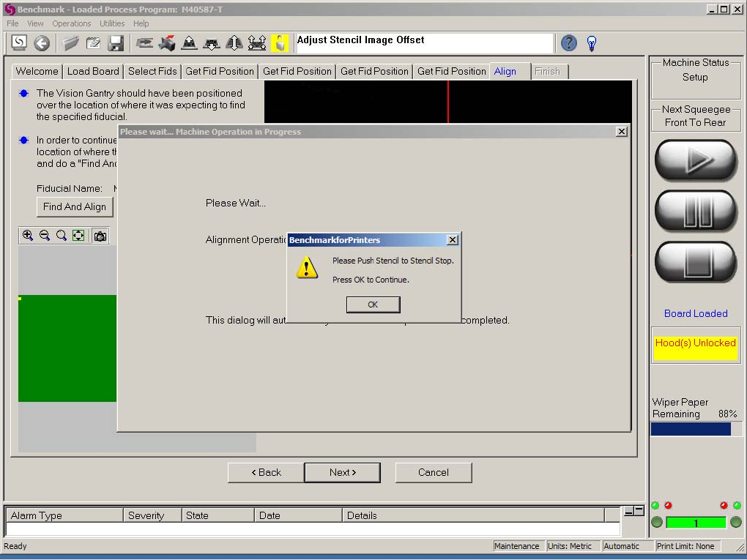This screenshot has width=747, height=560.
Task: Click the Find And Align button
Action: coord(75,207)
